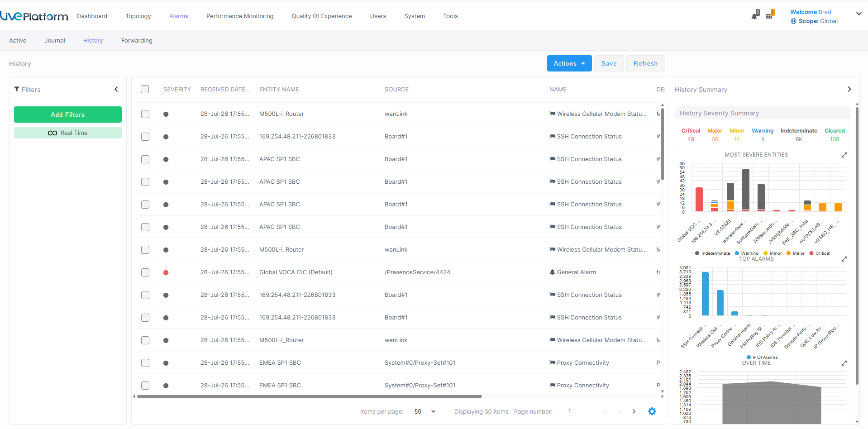The width and height of the screenshot is (868, 429).
Task: Switch to the Journal tab
Action: point(55,40)
